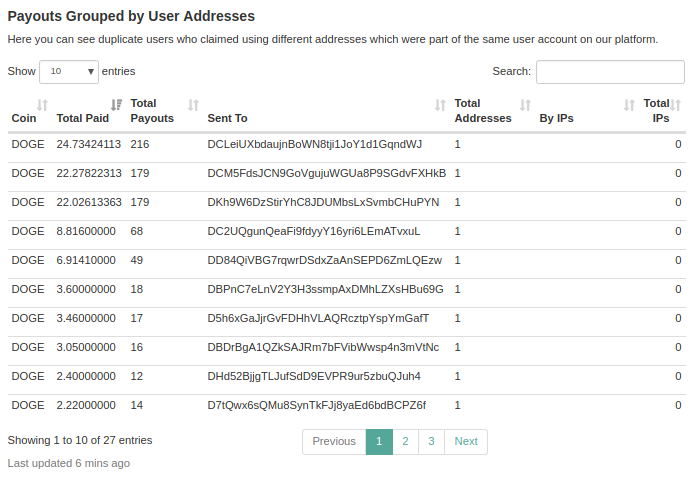This screenshot has height=480, width=700.
Task: Click the Sent To header text
Action: [227, 118]
